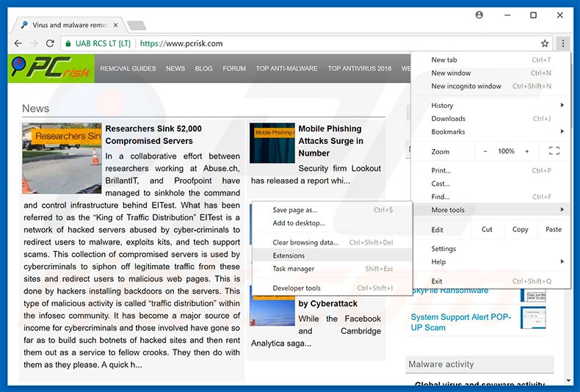Expand the More tools submenu

pos(491,210)
